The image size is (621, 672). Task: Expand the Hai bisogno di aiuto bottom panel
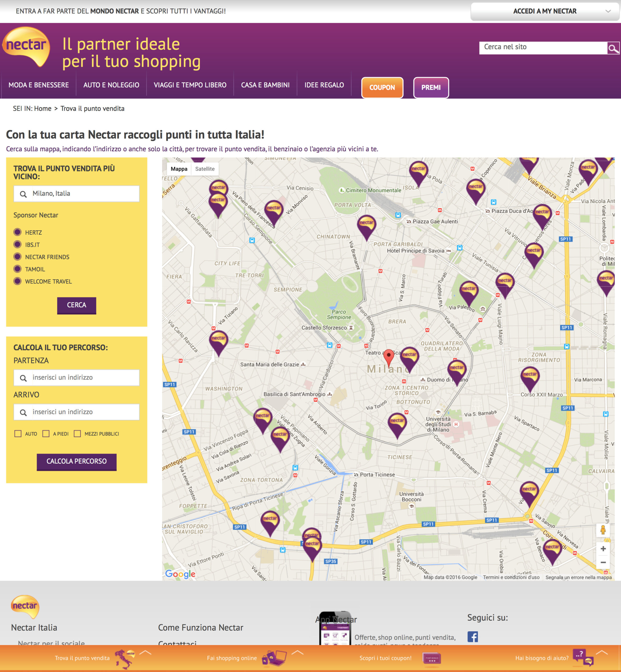[x=602, y=653]
